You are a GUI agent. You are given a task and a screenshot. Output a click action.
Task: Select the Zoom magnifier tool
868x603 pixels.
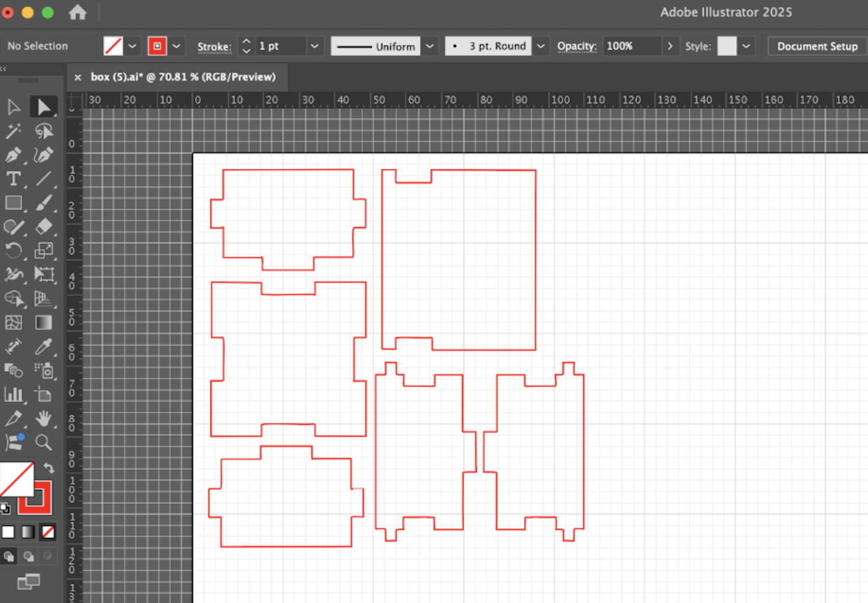coord(43,442)
